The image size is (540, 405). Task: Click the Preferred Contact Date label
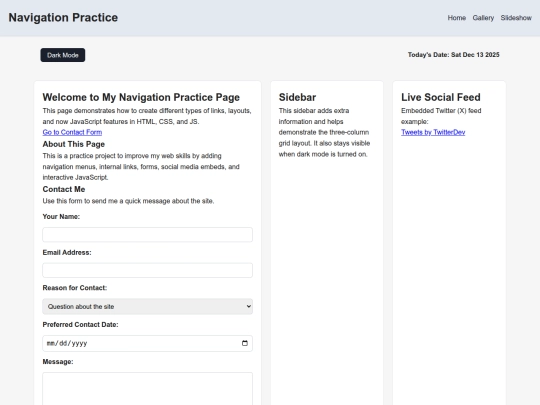[x=81, y=325]
